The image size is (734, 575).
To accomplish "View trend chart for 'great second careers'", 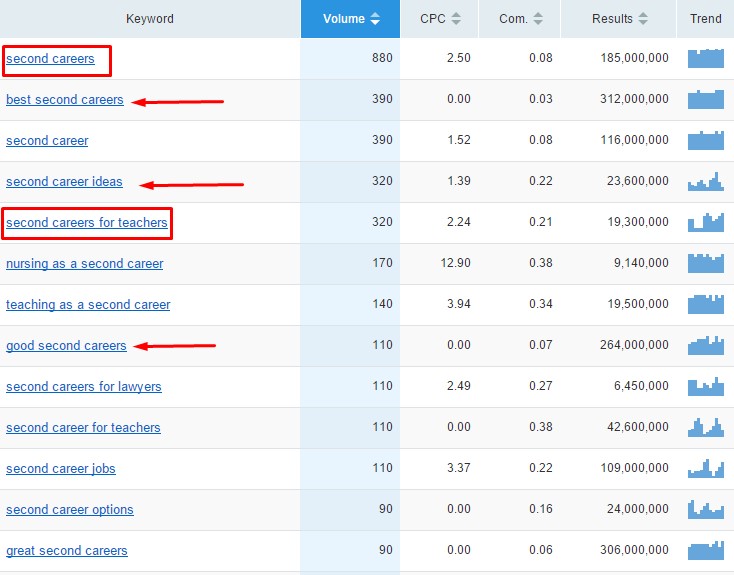I will pos(705,550).
